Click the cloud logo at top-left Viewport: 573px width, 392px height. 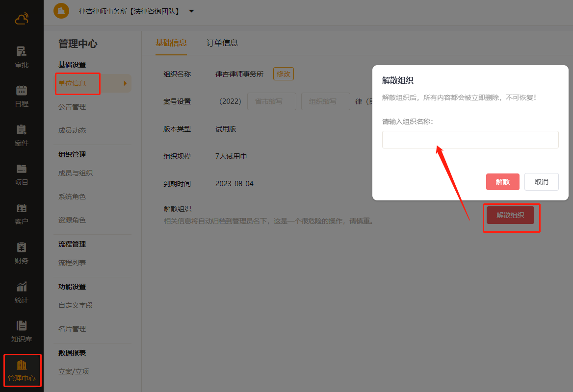pos(22,19)
